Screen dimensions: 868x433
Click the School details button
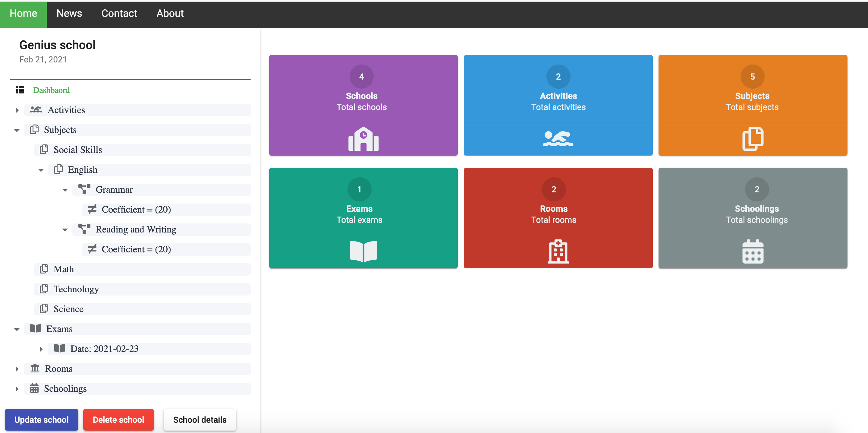[x=200, y=419]
